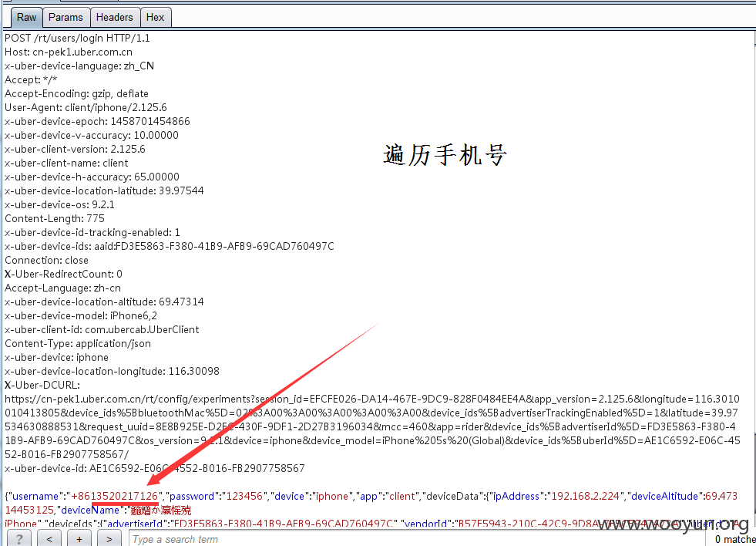The image size is (756, 546).
Task: Click the "app" JSON key
Action: (x=368, y=497)
